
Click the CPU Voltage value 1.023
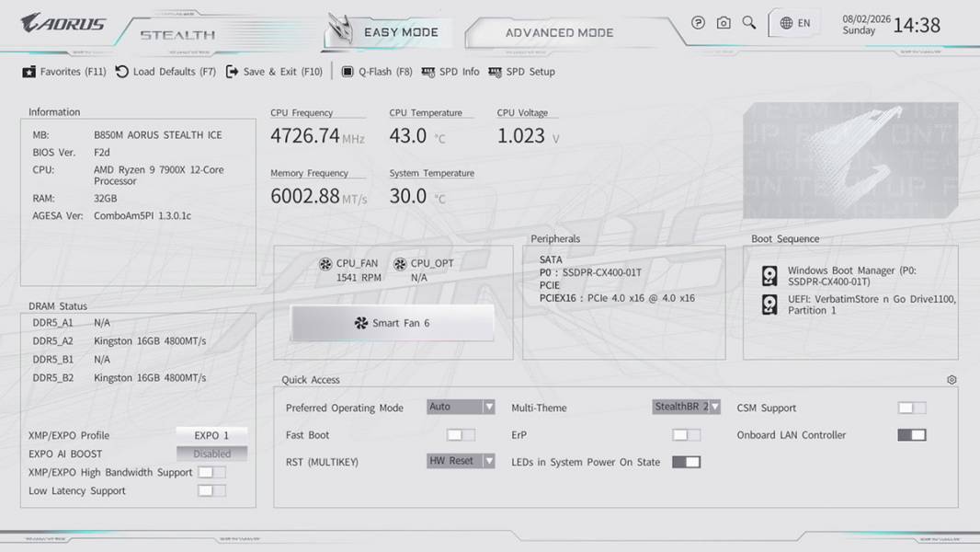pyautogui.click(x=520, y=135)
